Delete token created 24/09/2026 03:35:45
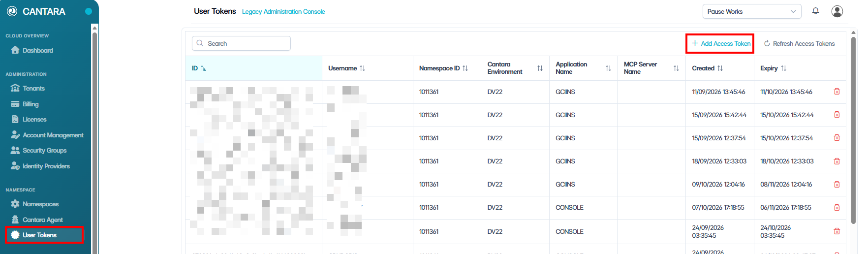The image size is (868, 254). (837, 231)
